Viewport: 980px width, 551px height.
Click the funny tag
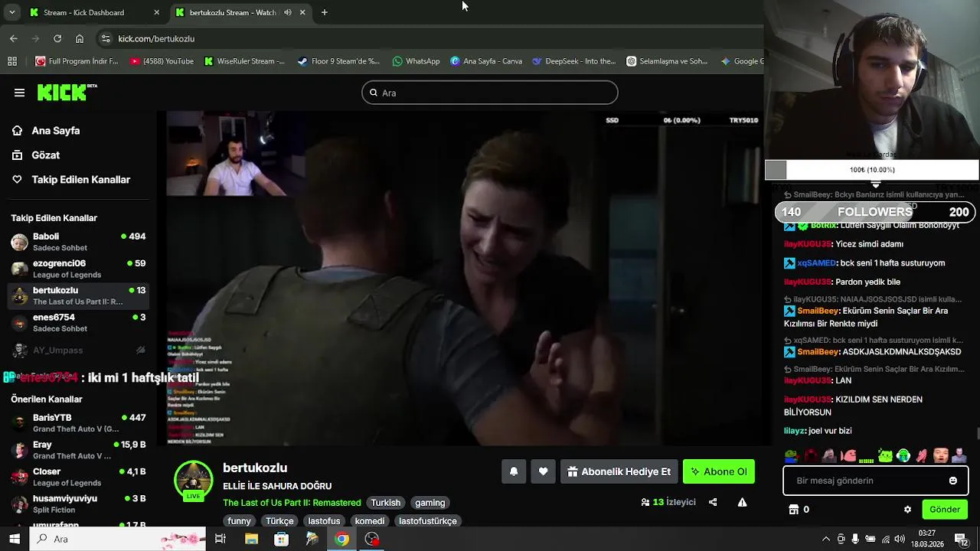[x=239, y=521]
